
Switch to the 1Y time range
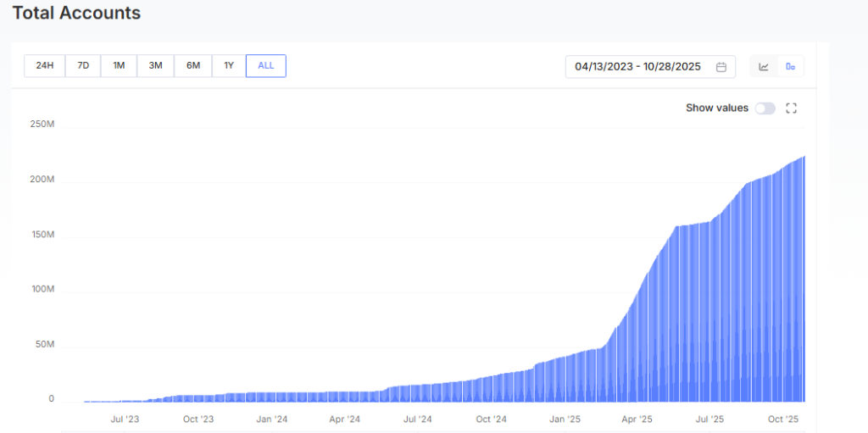click(x=229, y=66)
